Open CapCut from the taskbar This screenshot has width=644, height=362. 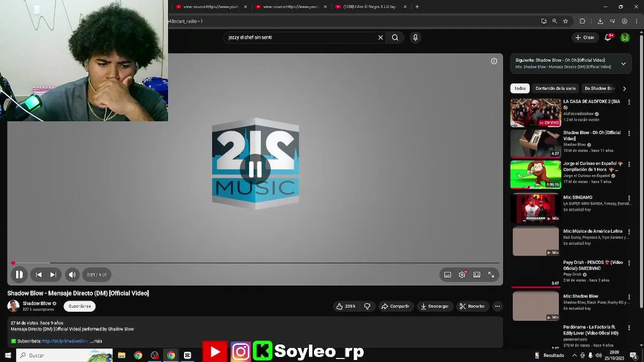click(187, 355)
